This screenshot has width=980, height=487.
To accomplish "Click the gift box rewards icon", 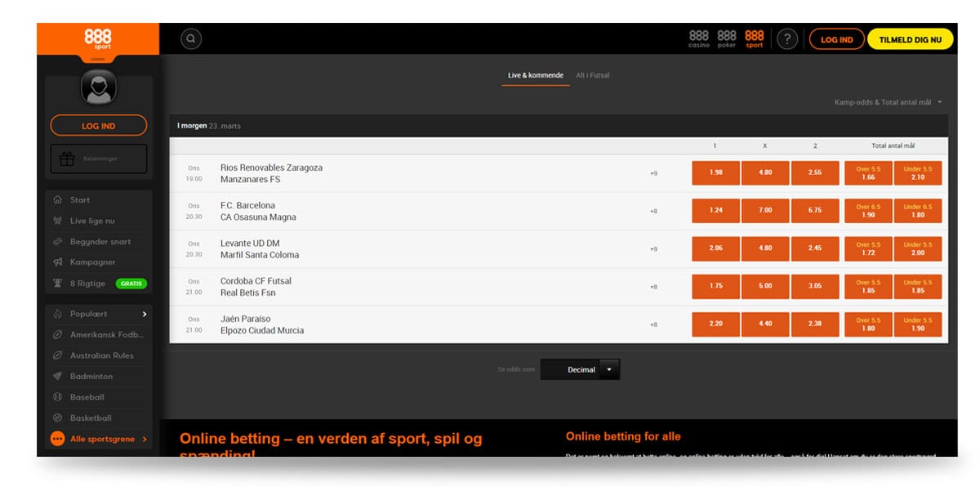I will tap(67, 159).
